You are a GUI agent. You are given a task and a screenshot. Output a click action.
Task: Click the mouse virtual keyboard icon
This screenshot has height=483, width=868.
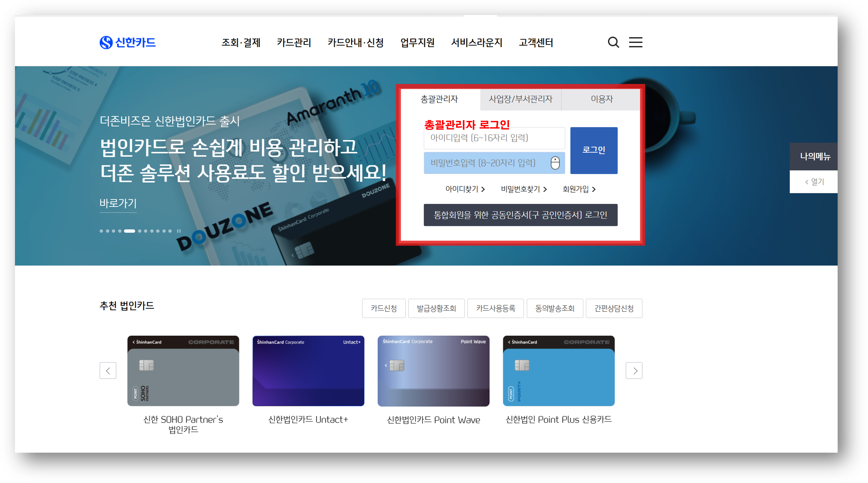[555, 163]
